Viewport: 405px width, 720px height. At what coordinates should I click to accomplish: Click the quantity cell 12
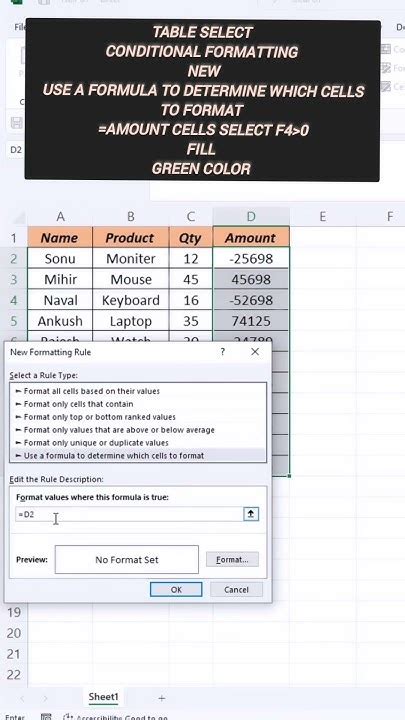191,259
